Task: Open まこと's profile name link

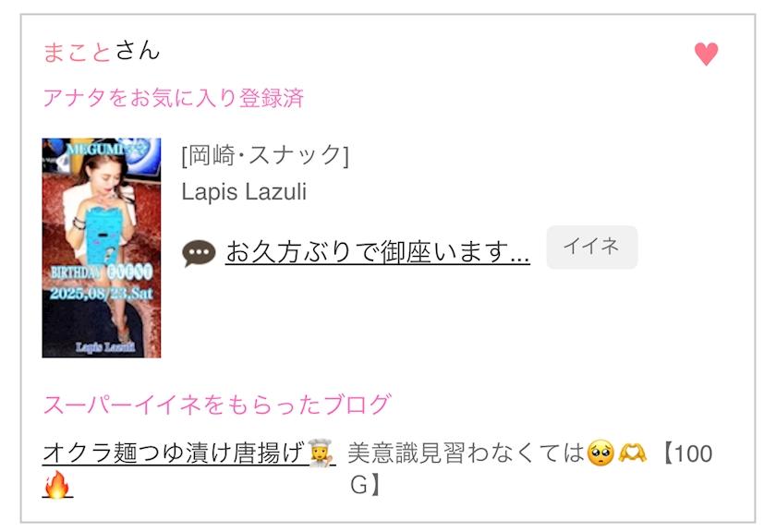Action: pyautogui.click(x=77, y=52)
